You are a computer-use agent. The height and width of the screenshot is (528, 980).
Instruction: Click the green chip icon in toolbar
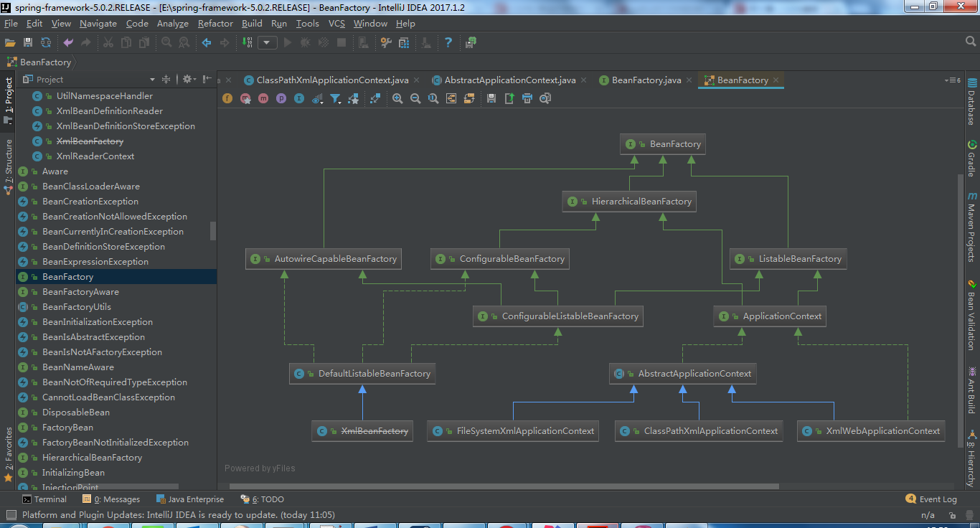[471, 43]
